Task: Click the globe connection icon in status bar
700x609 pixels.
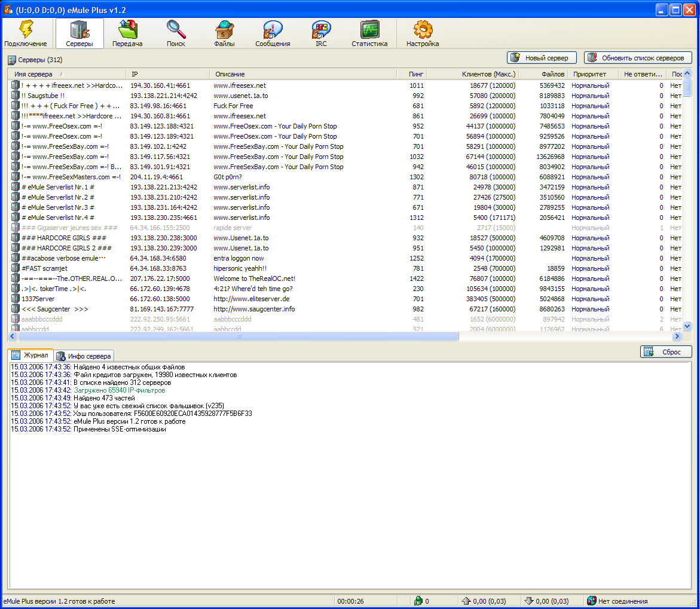Action: (x=592, y=601)
